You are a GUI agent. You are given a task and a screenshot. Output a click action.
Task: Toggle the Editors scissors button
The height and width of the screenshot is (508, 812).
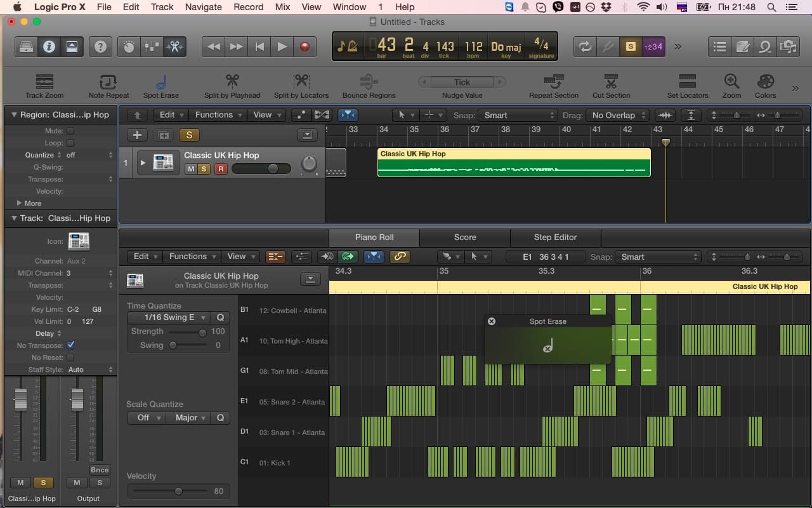click(x=174, y=46)
